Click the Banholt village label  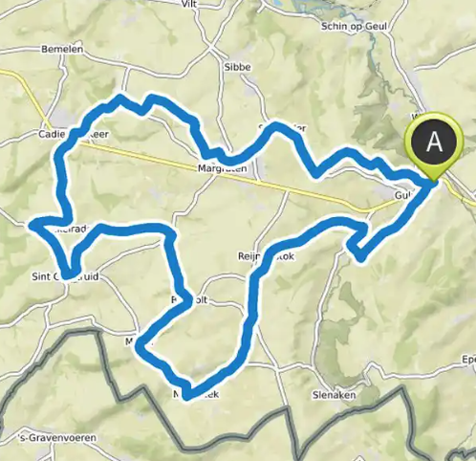(x=189, y=300)
